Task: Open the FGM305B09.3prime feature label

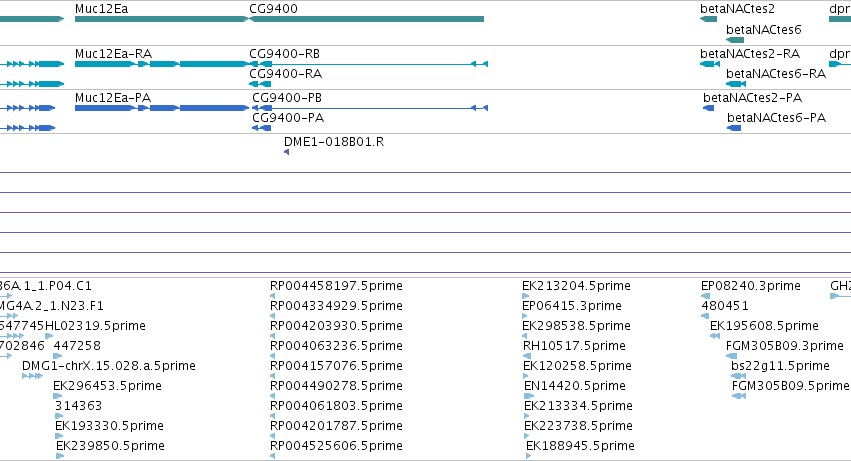Action: [x=784, y=345]
